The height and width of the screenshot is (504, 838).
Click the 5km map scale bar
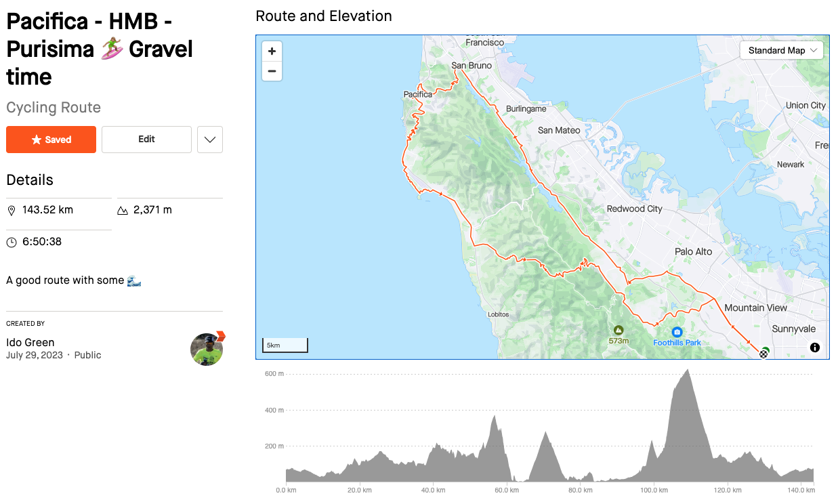285,345
